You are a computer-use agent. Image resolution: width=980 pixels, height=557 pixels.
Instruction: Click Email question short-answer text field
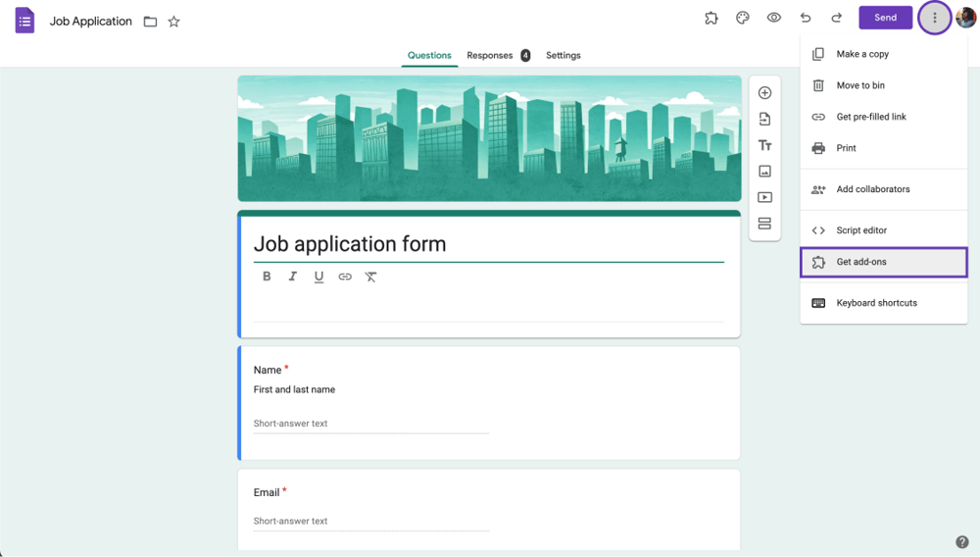pyautogui.click(x=370, y=522)
